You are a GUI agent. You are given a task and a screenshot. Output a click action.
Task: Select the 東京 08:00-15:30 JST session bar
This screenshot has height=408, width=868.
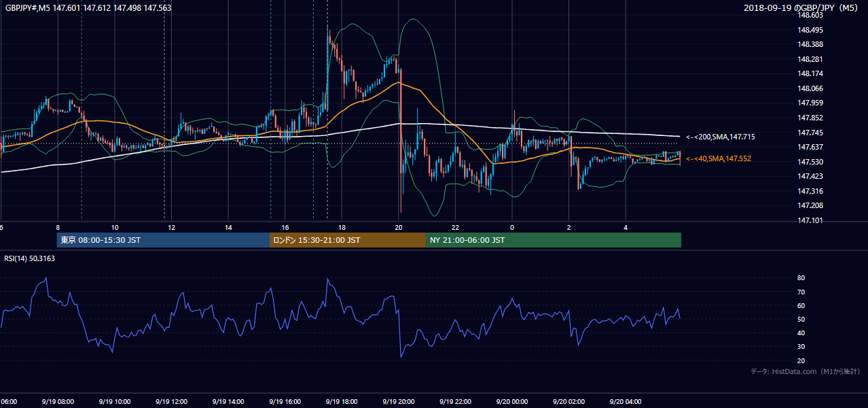point(163,240)
